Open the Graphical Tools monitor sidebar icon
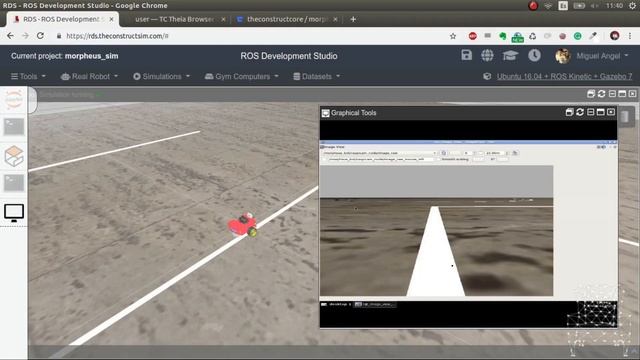The height and width of the screenshot is (360, 640). coord(14,212)
